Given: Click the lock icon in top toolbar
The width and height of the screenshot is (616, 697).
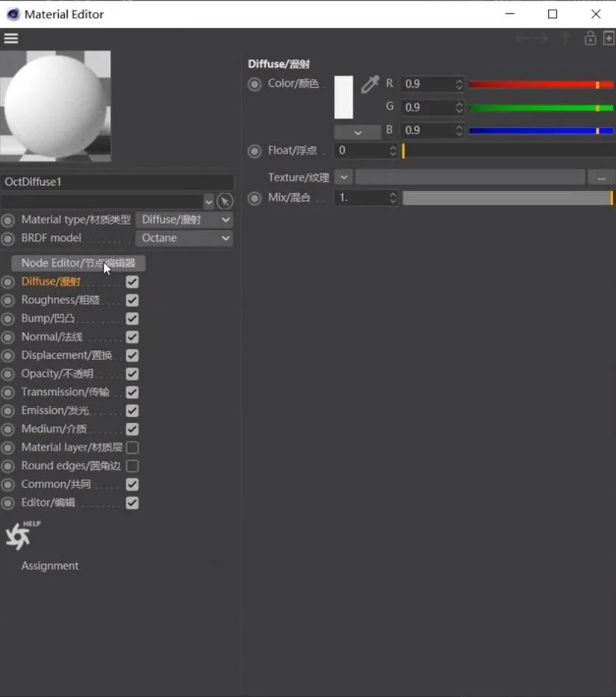Looking at the screenshot, I should [590, 38].
